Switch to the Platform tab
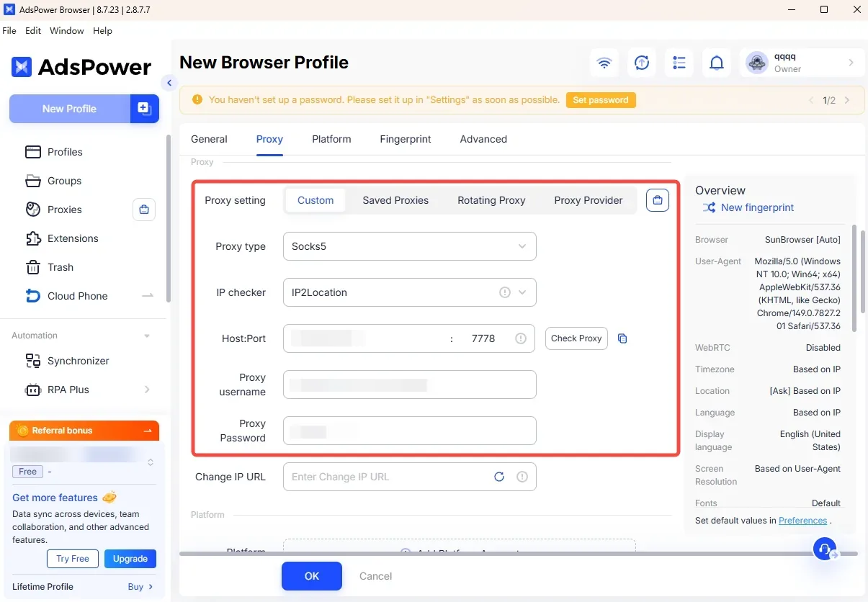868x602 pixels. 331,139
